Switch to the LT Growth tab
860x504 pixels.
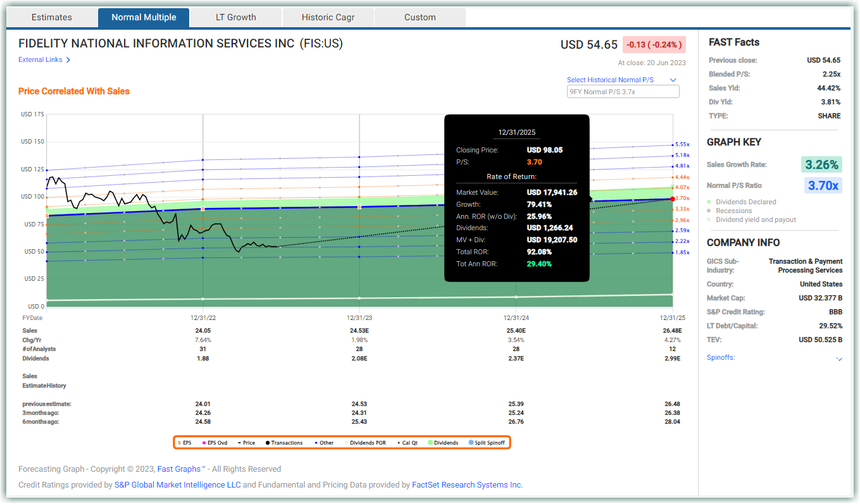pyautogui.click(x=236, y=17)
